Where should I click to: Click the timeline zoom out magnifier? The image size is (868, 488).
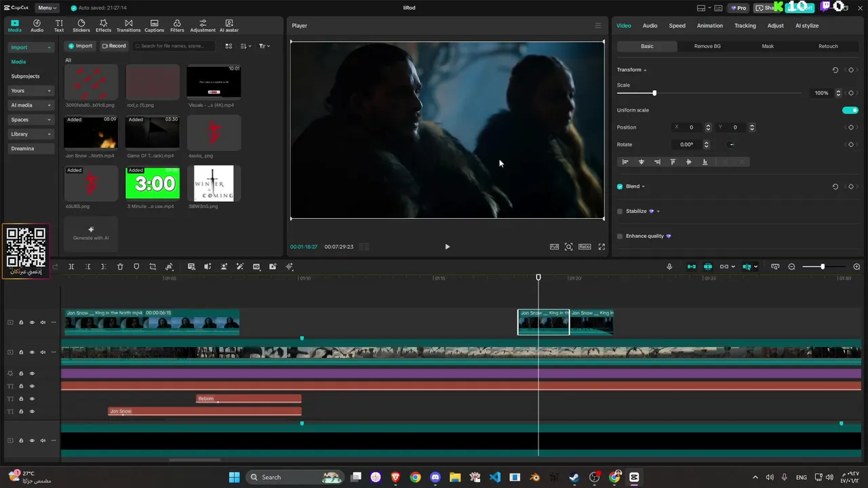click(791, 266)
